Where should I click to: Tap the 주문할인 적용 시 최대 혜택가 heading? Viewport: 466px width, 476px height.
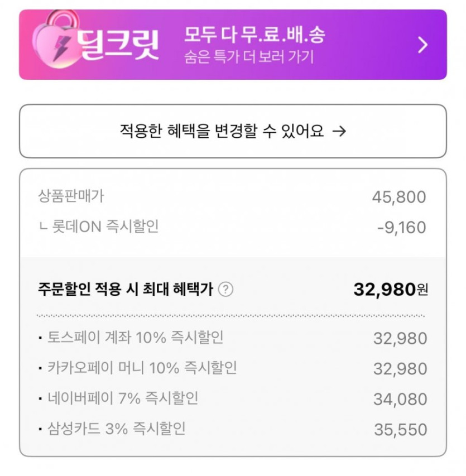click(126, 290)
